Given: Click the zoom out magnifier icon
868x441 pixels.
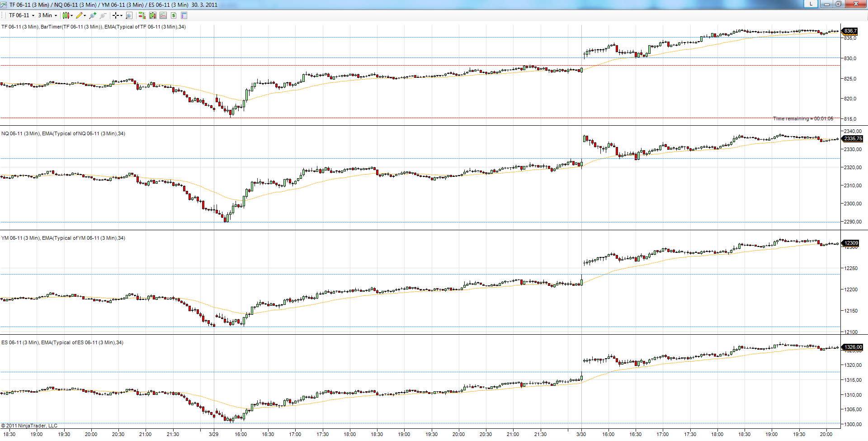Looking at the screenshot, I should tap(103, 15).
